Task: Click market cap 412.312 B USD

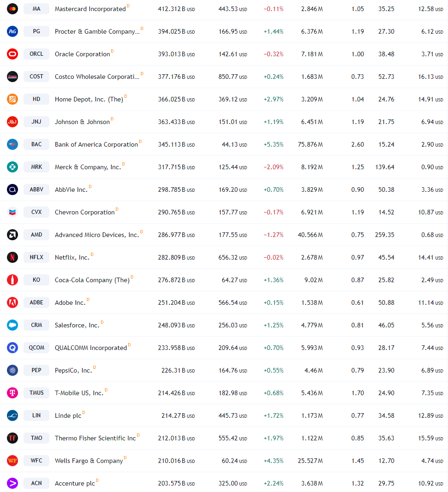Action: pyautogui.click(x=176, y=9)
